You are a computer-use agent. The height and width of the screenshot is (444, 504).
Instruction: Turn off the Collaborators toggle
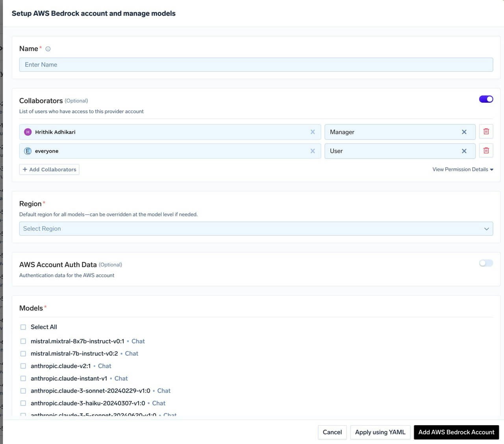[x=486, y=99]
